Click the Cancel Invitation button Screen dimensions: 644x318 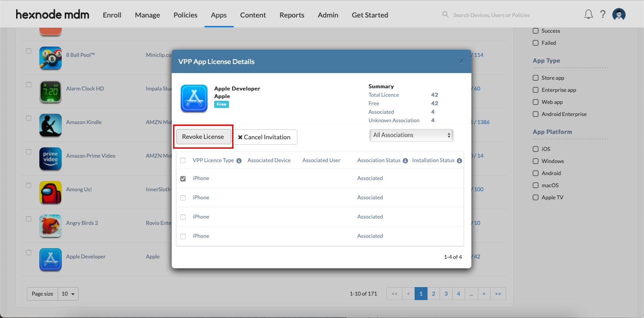click(264, 137)
